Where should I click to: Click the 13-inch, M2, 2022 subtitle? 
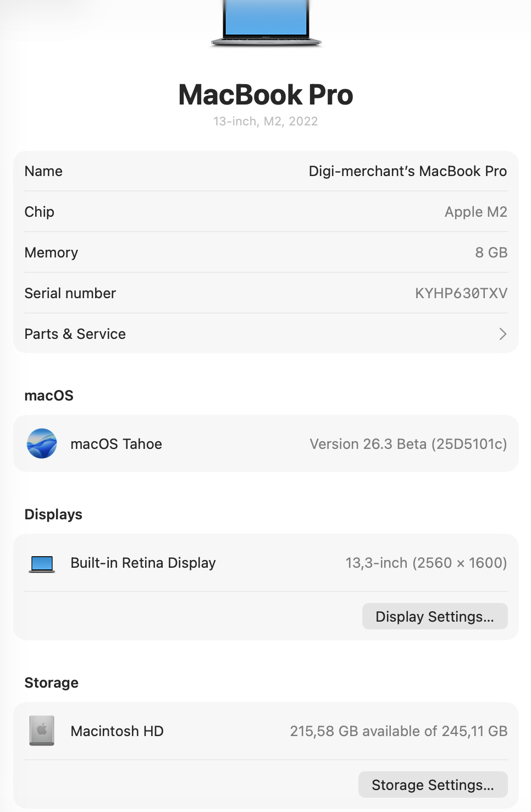click(266, 121)
